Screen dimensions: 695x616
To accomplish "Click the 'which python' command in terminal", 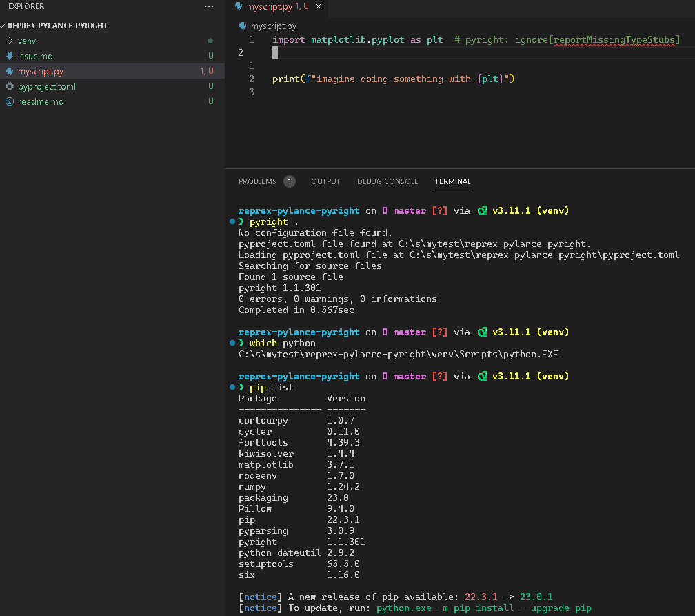I will click(283, 344).
